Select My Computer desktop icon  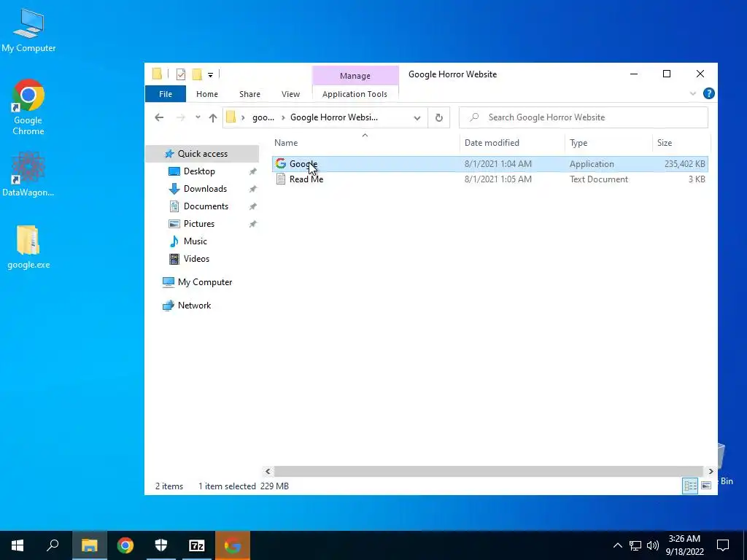point(28,31)
